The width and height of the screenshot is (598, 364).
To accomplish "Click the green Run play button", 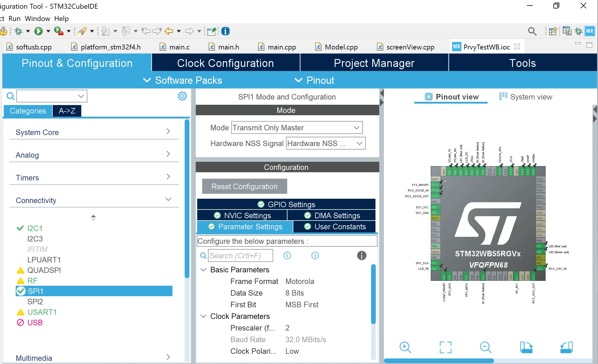I will [x=38, y=31].
